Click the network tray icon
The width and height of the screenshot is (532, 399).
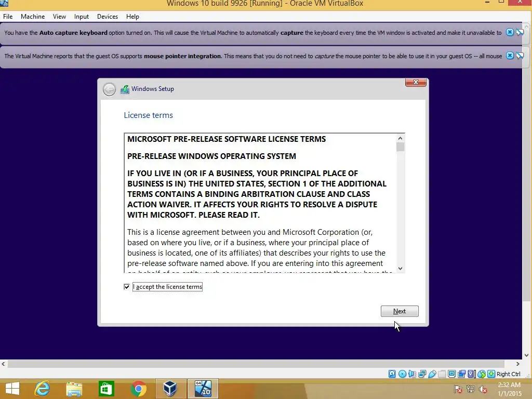471,389
